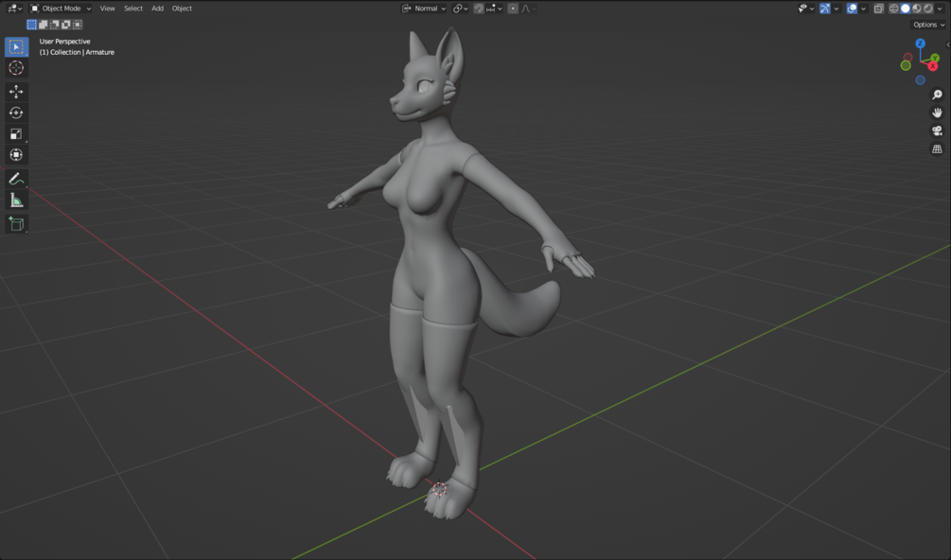Switch to rendered viewport shading
This screenshot has height=560, width=951.
928,9
